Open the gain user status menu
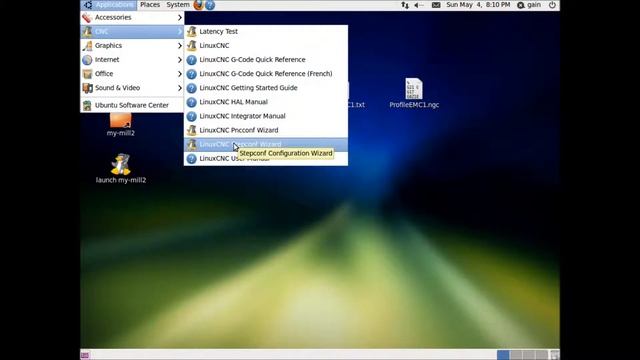 [529, 5]
